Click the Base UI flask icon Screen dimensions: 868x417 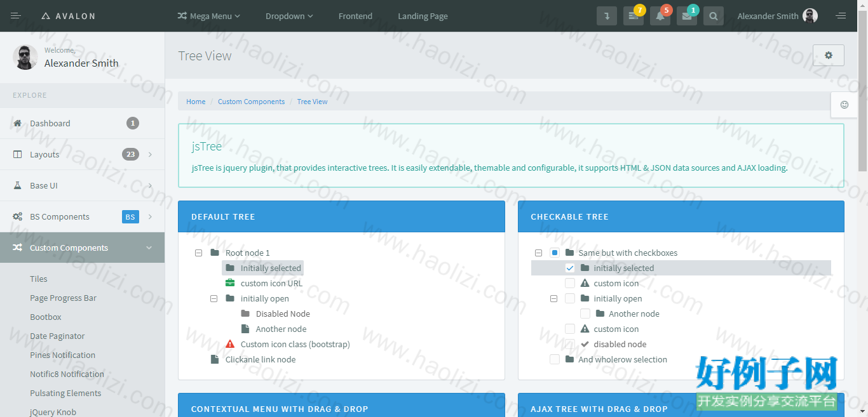point(18,185)
